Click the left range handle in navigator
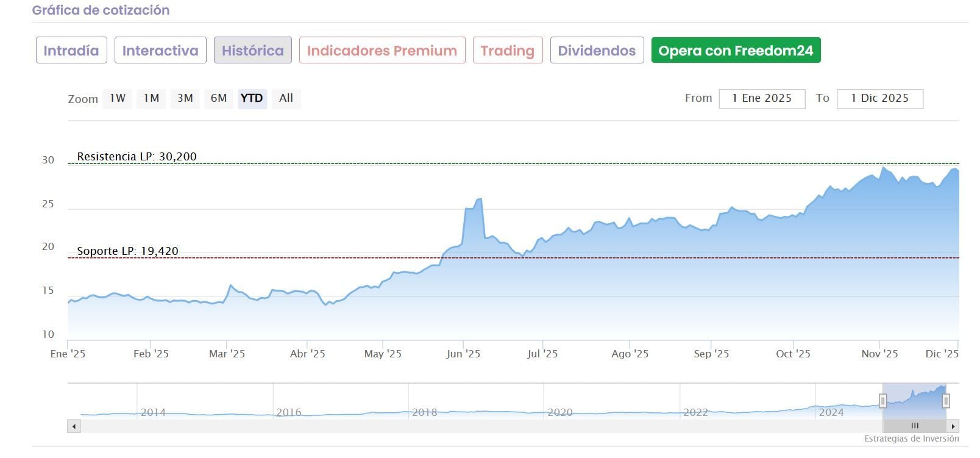980x458 pixels. point(882,401)
